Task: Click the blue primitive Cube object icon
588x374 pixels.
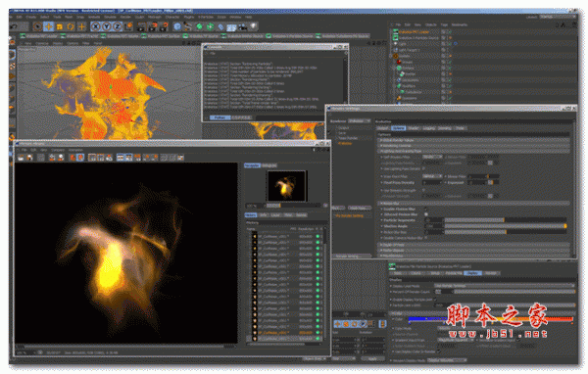Action: point(177,26)
